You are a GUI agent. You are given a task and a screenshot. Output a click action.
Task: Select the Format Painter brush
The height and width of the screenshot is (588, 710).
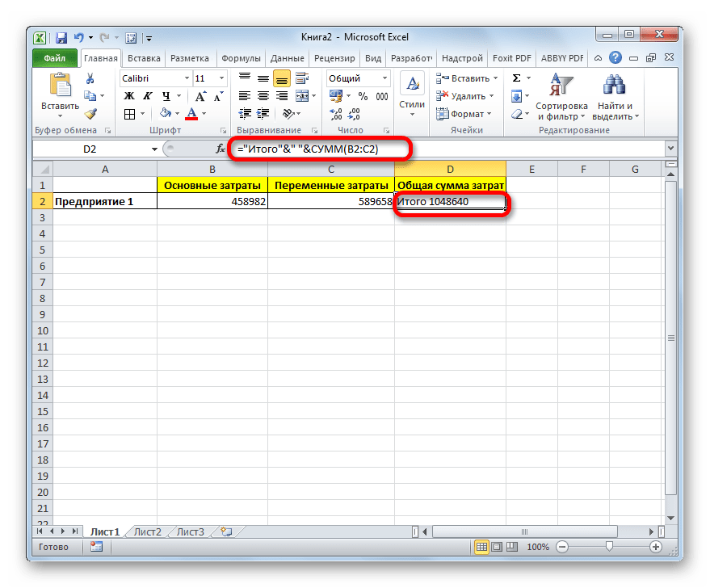pos(90,114)
